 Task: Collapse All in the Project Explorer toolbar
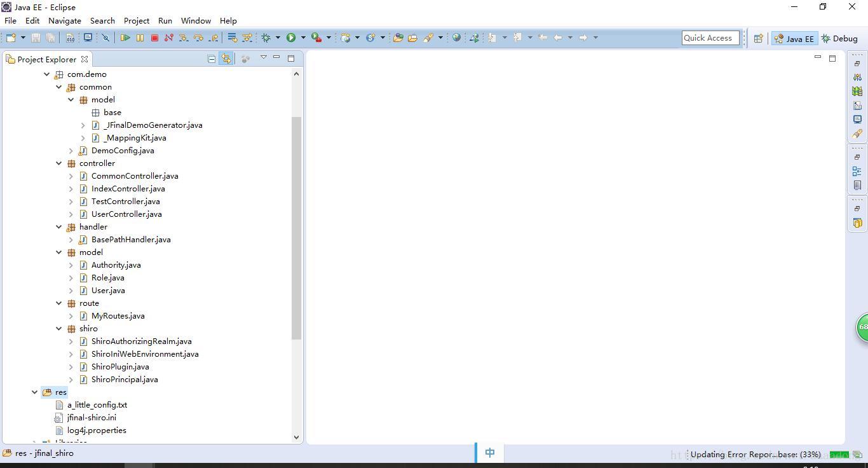coord(211,59)
